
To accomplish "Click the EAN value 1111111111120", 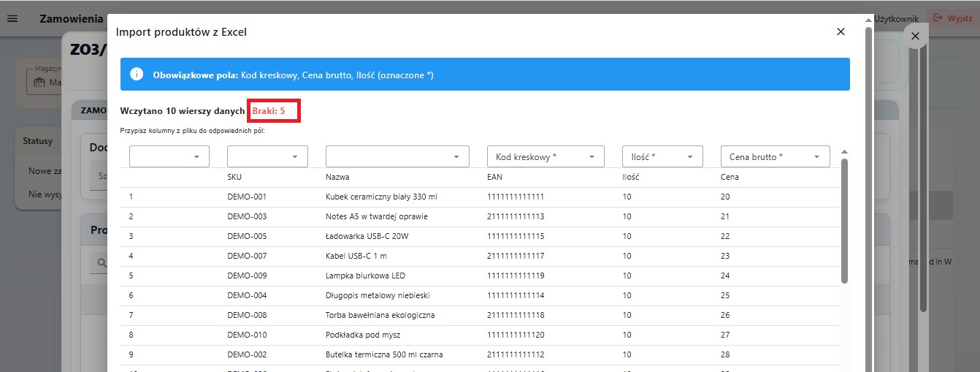I will click(516, 335).
